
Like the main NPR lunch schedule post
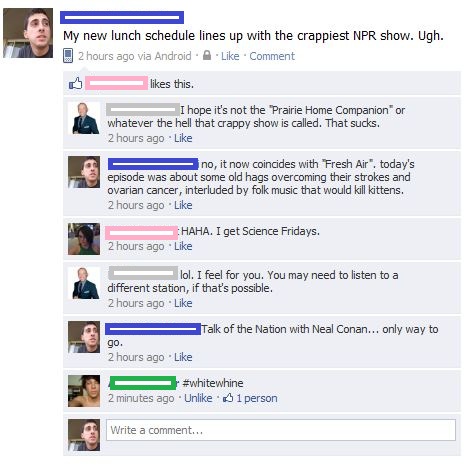(x=230, y=56)
